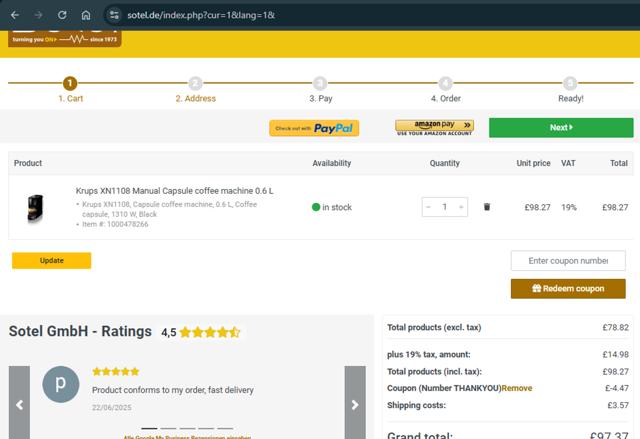
Task: Open the Krups coffee machine thumbnail
Action: coord(35,208)
